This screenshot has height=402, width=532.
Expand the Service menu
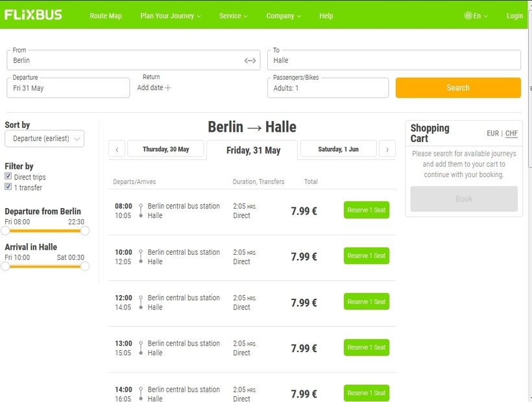coord(233,16)
